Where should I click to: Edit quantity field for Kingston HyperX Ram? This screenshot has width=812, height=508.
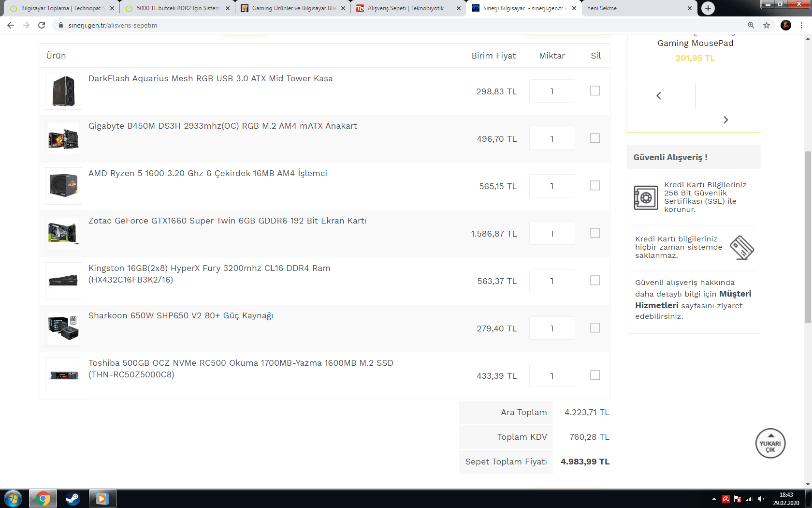(x=552, y=281)
